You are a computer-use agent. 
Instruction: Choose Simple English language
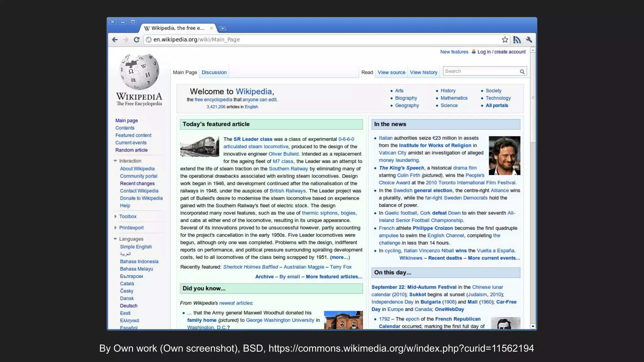pos(136,247)
